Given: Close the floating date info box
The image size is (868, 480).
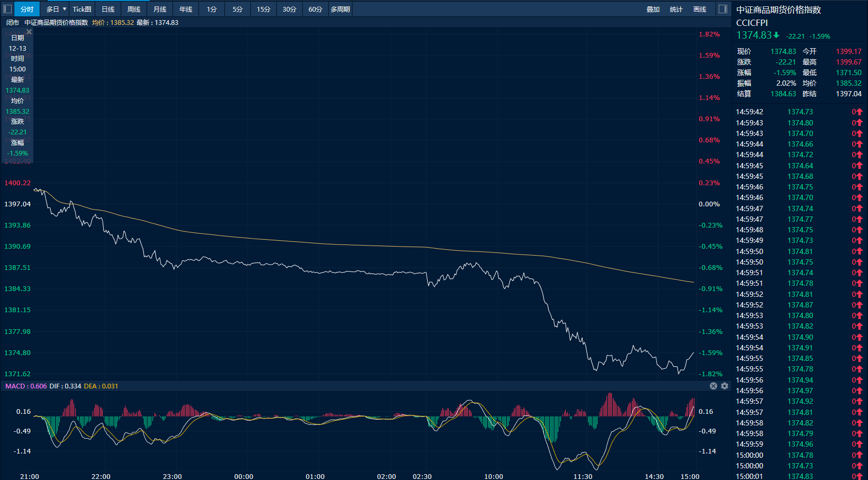Looking at the screenshot, I should [29, 32].
